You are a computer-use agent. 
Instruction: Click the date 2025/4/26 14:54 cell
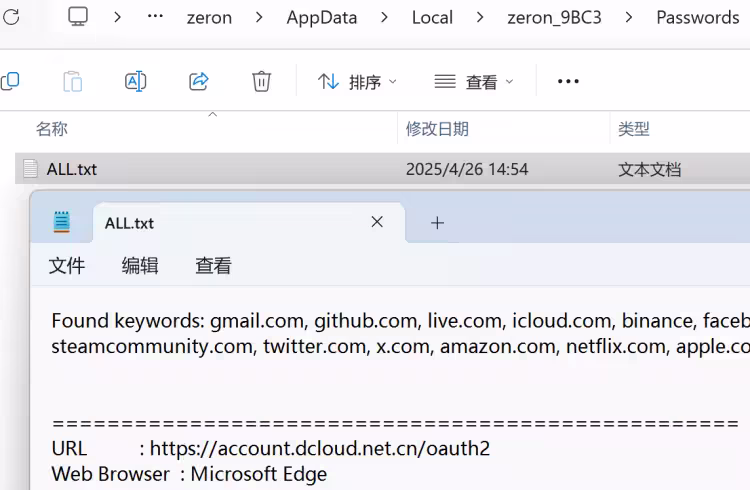[x=467, y=169]
